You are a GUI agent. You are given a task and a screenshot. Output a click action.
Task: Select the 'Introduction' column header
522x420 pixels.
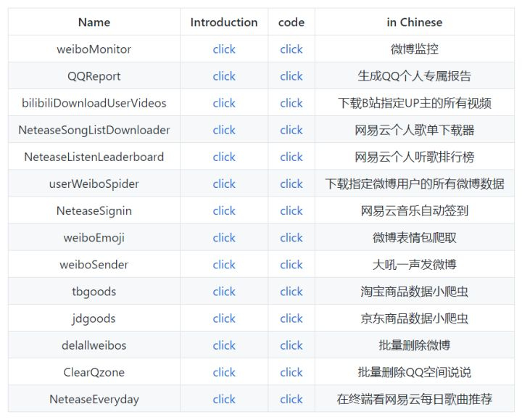pyautogui.click(x=224, y=22)
